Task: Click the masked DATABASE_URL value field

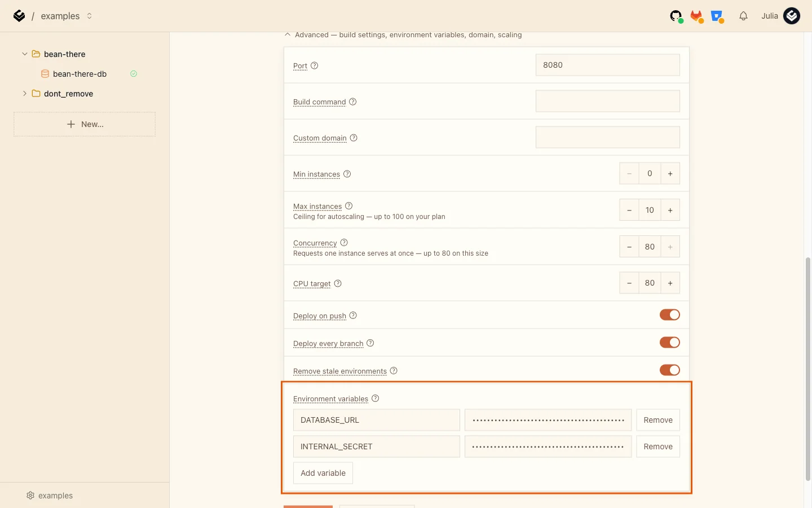Action: pyautogui.click(x=548, y=420)
